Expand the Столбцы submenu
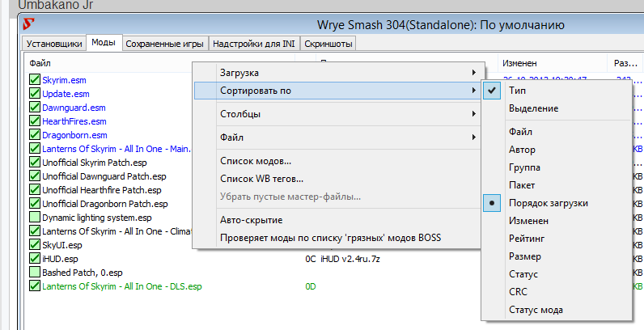 coord(337,114)
